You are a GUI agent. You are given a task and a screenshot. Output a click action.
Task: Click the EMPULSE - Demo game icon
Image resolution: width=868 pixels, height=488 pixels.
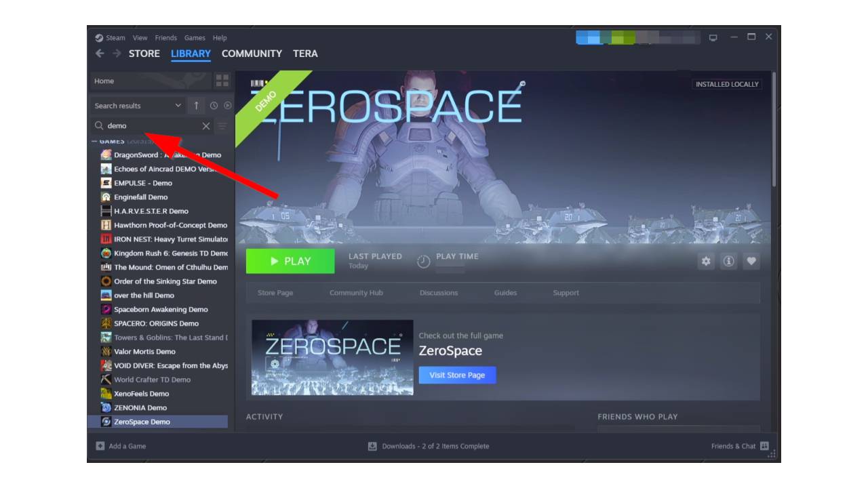tap(106, 183)
